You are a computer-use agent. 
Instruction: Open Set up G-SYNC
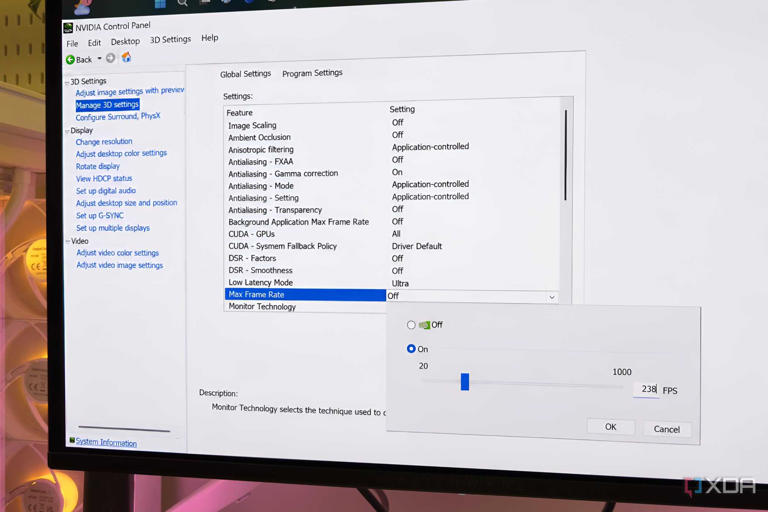100,216
